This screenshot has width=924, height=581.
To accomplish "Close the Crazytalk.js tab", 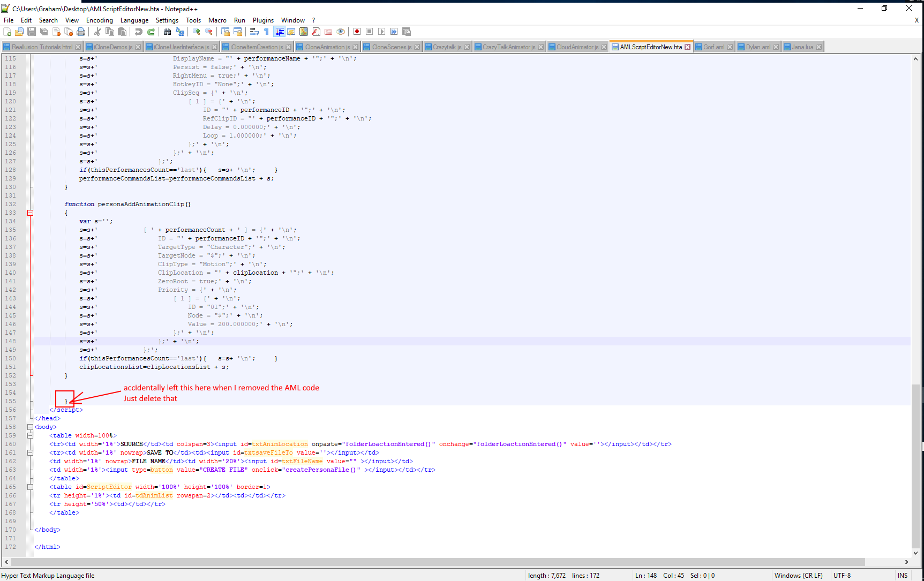I will (x=467, y=47).
